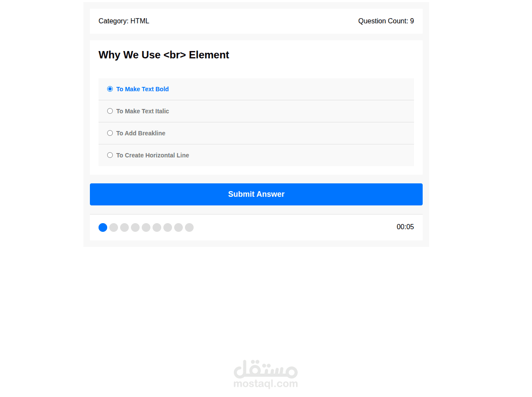Click the second progress bullet
The width and height of the screenshot is (532, 397).
point(114,227)
